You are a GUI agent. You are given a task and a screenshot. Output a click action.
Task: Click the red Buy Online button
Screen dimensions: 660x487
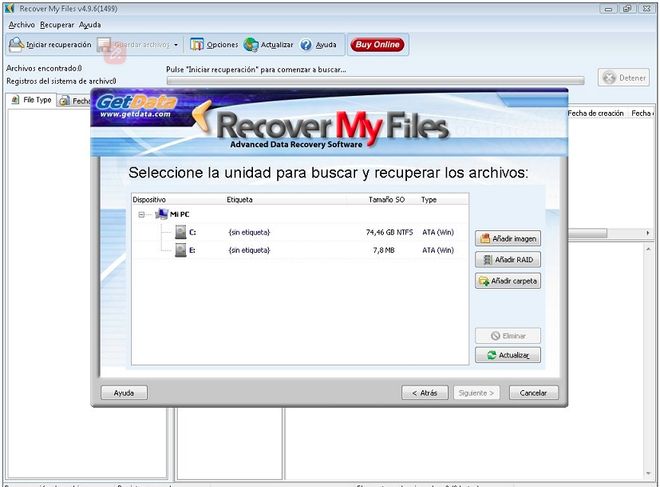point(377,45)
